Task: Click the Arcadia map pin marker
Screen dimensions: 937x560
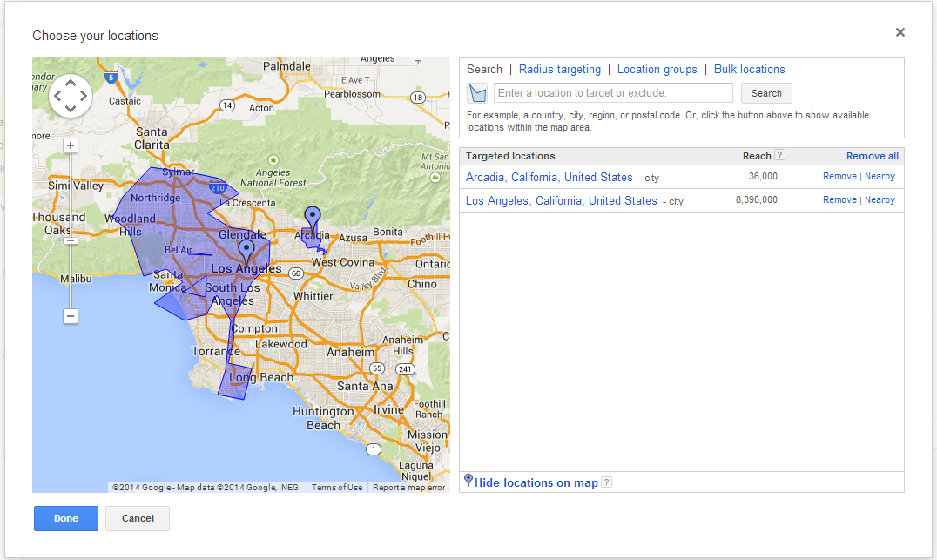Action: pos(313,217)
